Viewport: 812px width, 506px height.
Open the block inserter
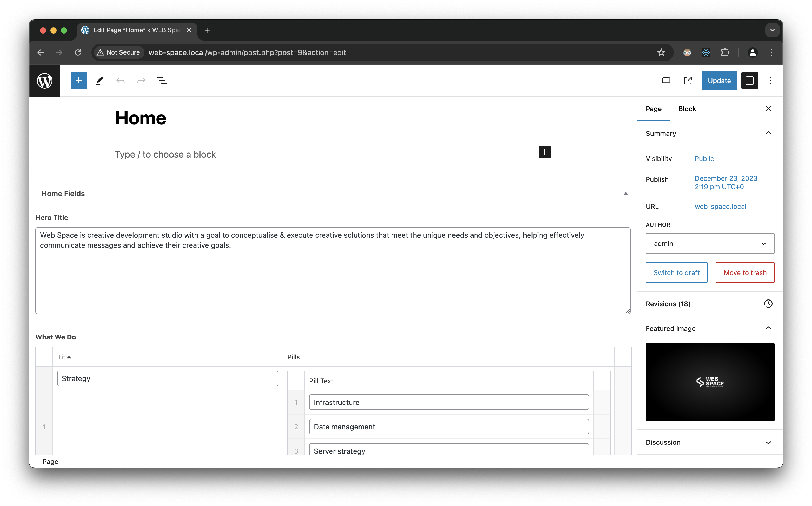click(x=78, y=80)
